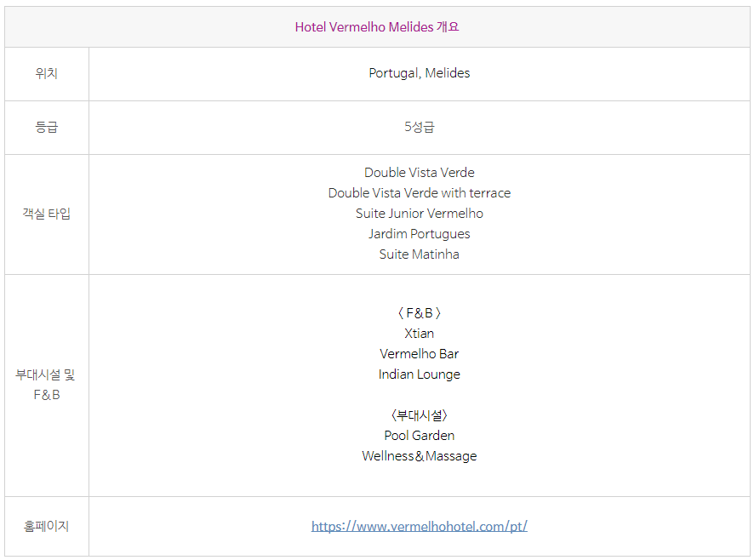This screenshot has width=754, height=560.
Task: Select Suite Matinha room type
Action: pos(420,254)
